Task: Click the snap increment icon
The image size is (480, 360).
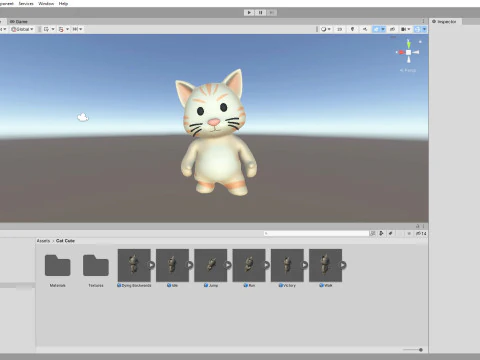Action: coord(75,29)
